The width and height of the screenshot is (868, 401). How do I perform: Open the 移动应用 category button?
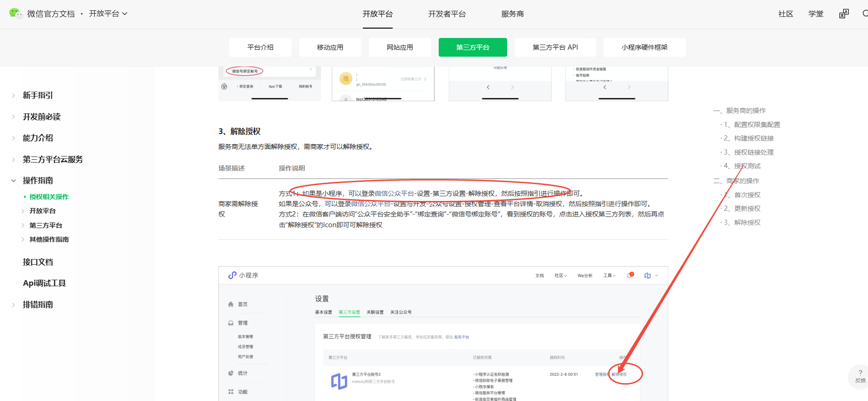pos(330,47)
